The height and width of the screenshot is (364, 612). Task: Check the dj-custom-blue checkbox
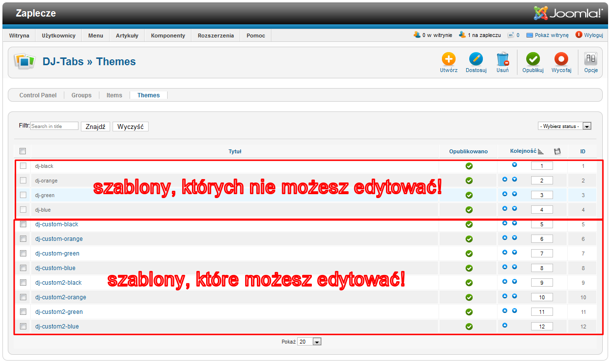(23, 268)
